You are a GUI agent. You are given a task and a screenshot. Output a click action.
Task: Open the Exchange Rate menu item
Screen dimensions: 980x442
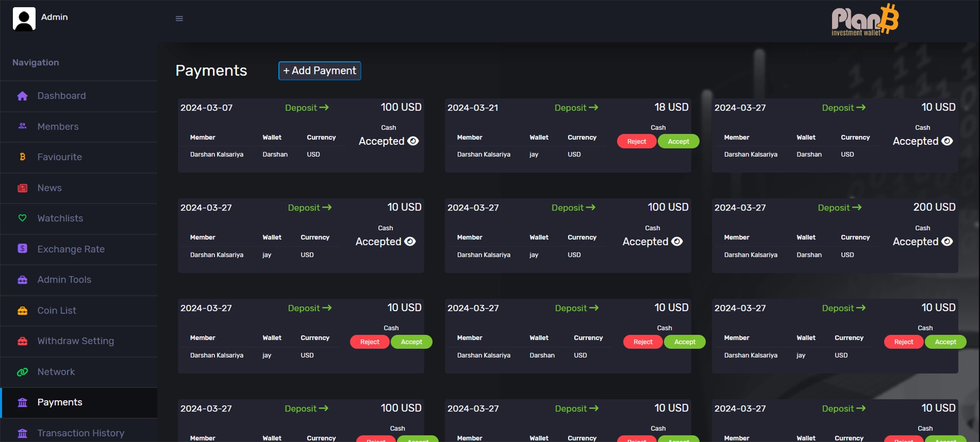click(x=79, y=249)
